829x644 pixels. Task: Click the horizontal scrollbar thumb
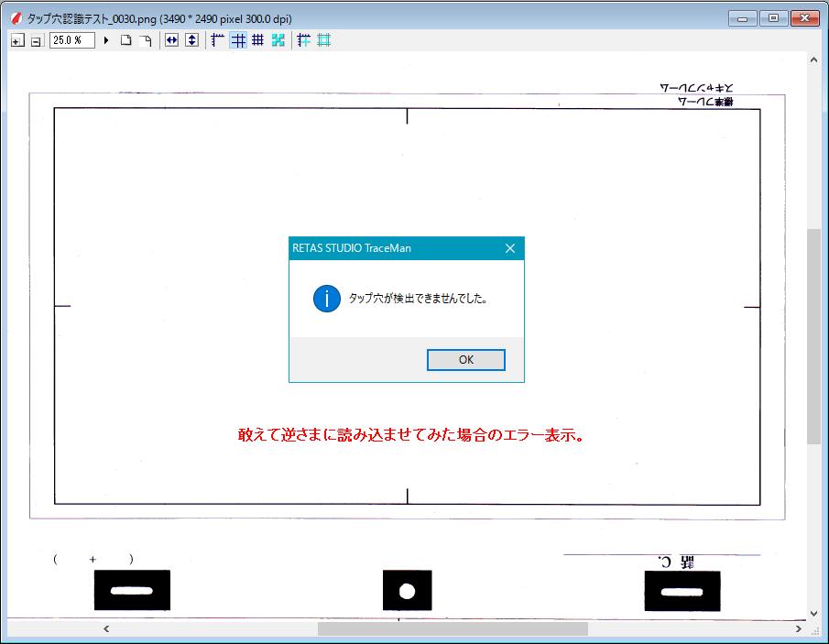453,629
